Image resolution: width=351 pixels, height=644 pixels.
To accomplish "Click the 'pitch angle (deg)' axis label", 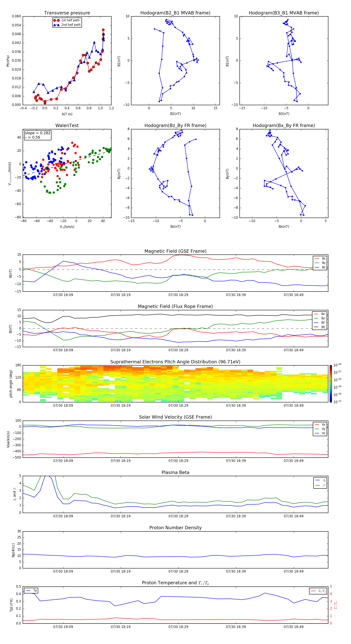I will click(x=11, y=384).
